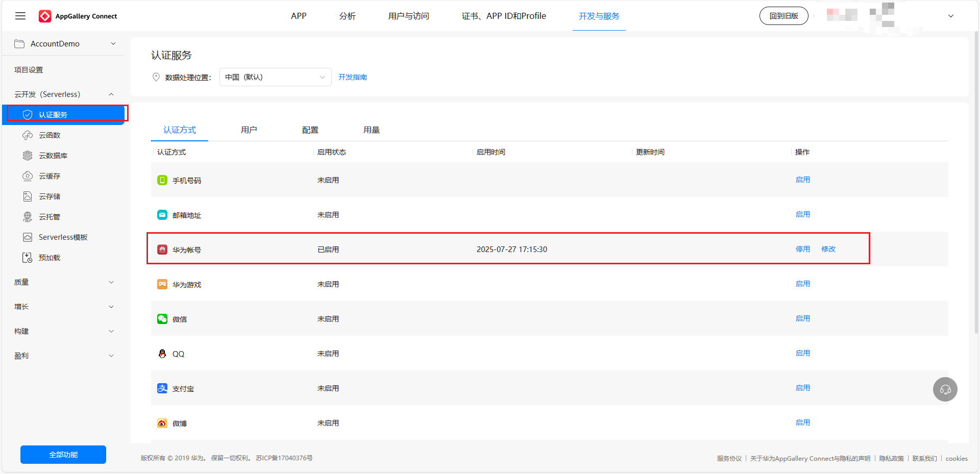
Task: Click the 认证服务 shield icon
Action: pos(28,115)
